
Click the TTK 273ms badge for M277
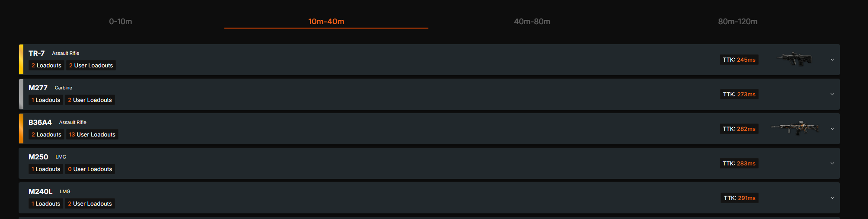point(739,94)
